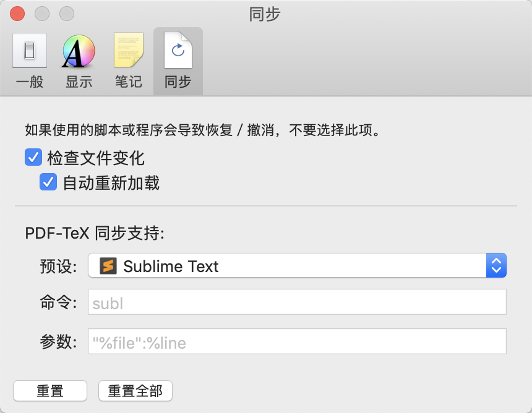Click the 命令: label
Screen dimensions: 532x413
pos(58,302)
